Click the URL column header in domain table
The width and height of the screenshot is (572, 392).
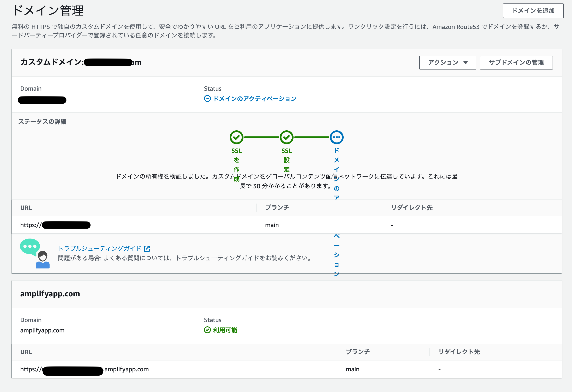pos(26,207)
